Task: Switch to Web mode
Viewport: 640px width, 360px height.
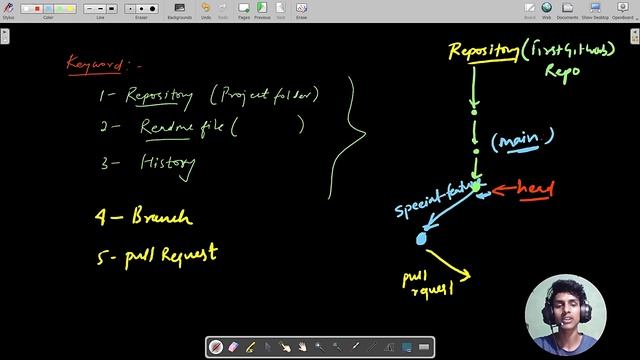Action: tap(547, 10)
